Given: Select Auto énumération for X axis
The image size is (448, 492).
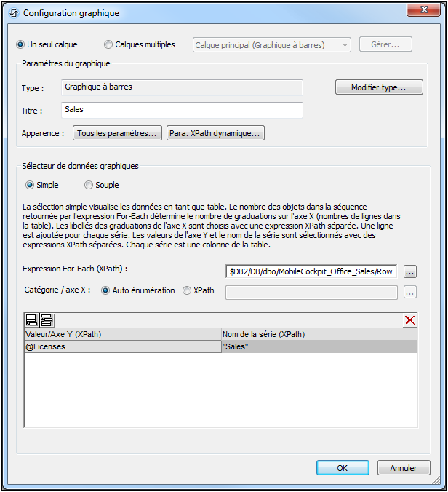Looking at the screenshot, I should (x=138, y=290).
